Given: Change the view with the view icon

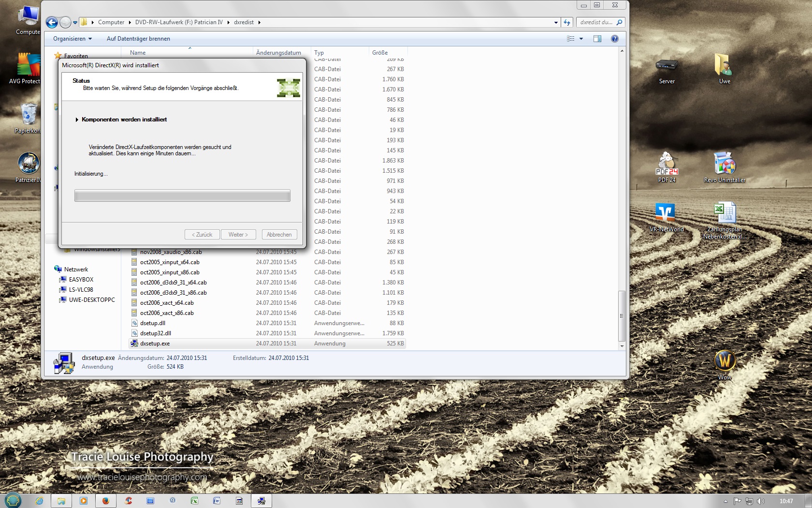Looking at the screenshot, I should click(571, 39).
